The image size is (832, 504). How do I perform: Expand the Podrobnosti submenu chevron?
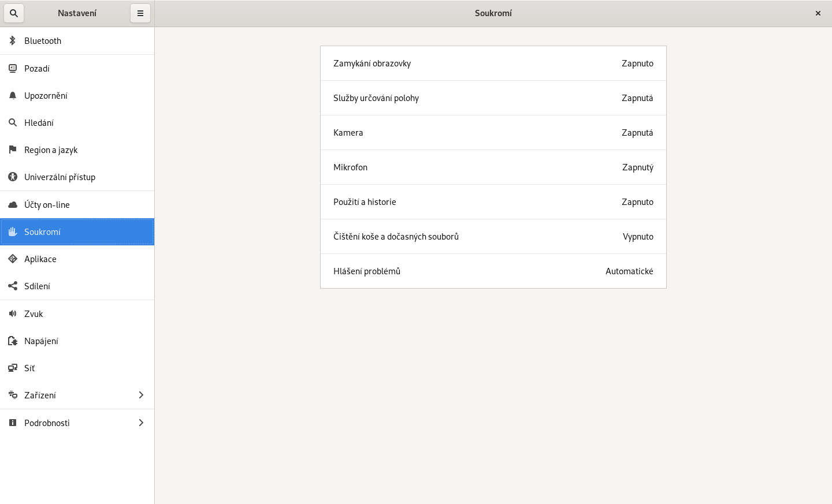(141, 423)
